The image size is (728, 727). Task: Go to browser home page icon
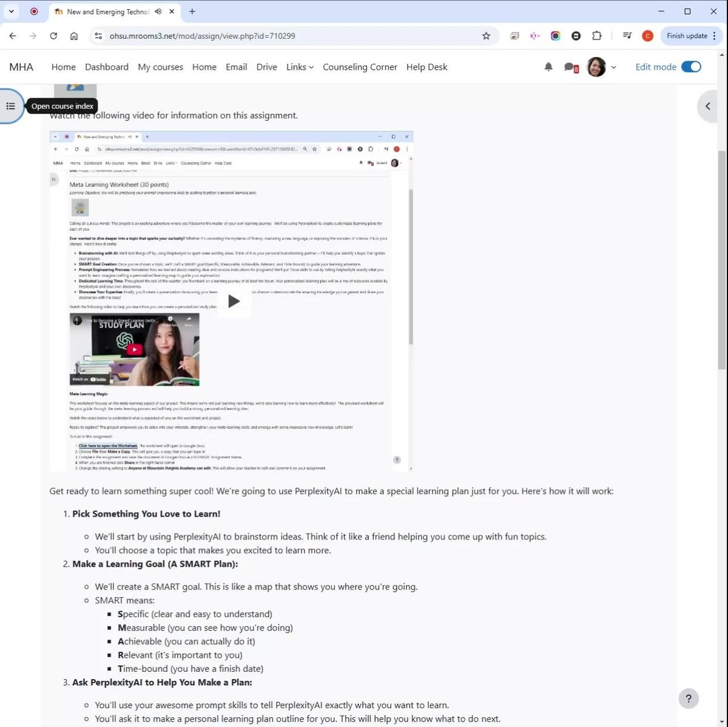click(x=74, y=36)
